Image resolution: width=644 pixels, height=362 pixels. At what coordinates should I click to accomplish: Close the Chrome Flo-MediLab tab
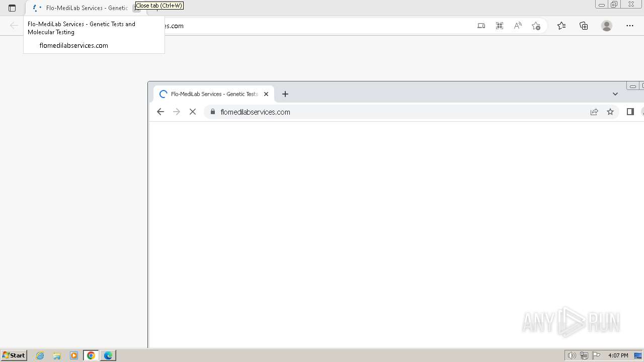point(266,94)
